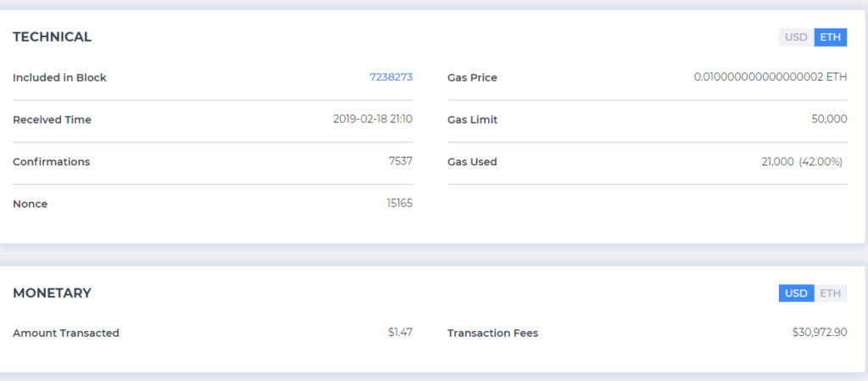
Task: Click the Amount Transacted label
Action: (66, 333)
